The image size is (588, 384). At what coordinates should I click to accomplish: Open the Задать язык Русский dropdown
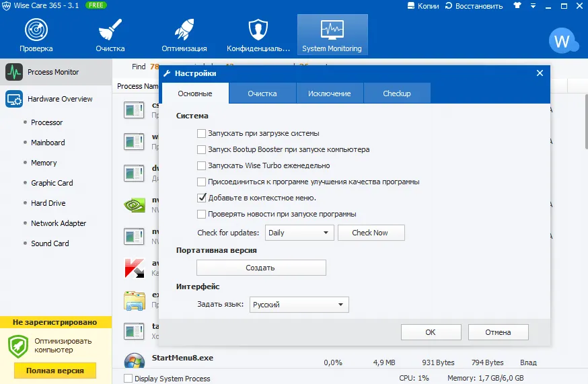(299, 305)
